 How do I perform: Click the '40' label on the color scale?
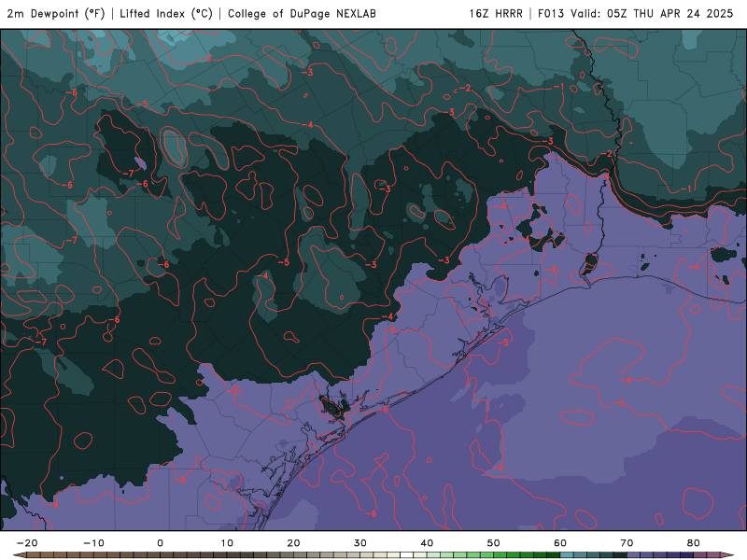tap(427, 543)
